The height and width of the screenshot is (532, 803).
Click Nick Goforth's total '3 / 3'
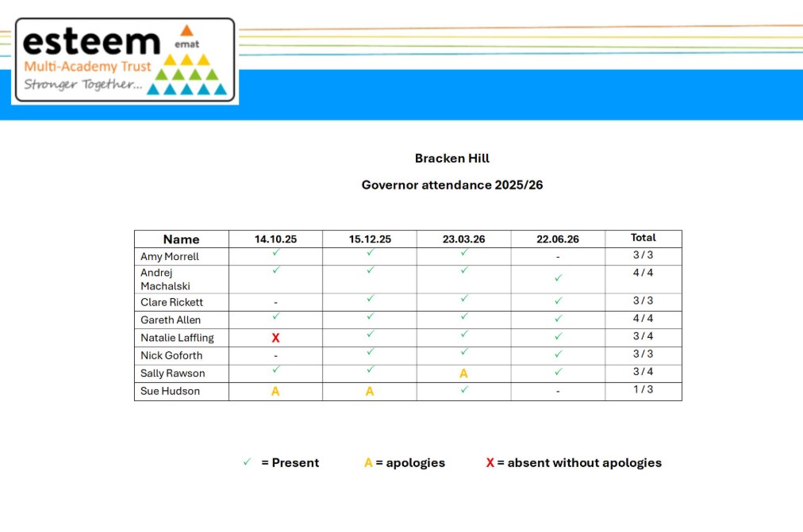[644, 354]
